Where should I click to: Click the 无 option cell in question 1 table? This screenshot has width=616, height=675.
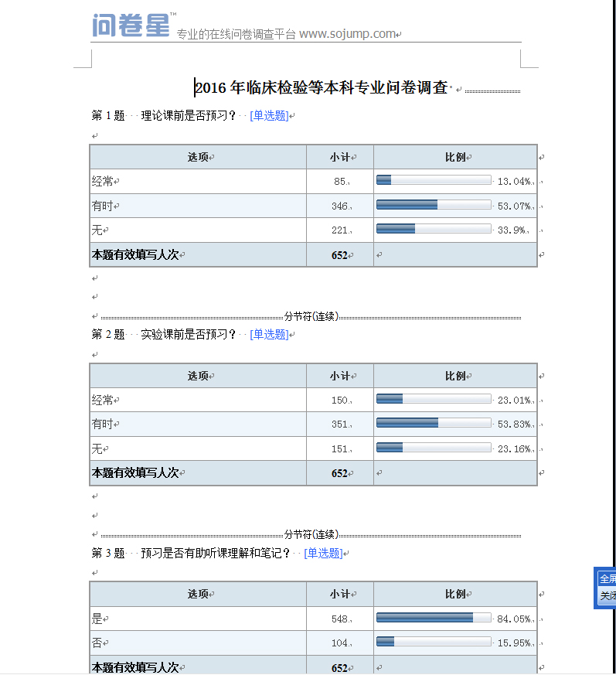coord(198,230)
